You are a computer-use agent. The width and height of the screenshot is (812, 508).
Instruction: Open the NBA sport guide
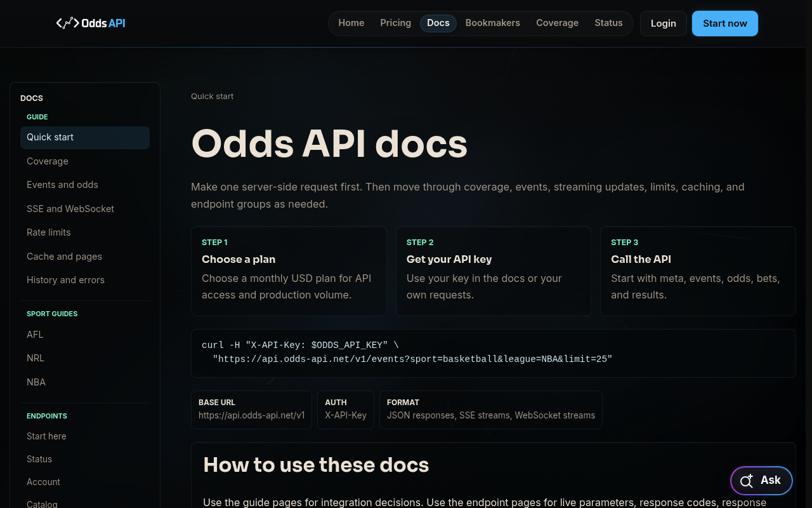tap(85, 382)
